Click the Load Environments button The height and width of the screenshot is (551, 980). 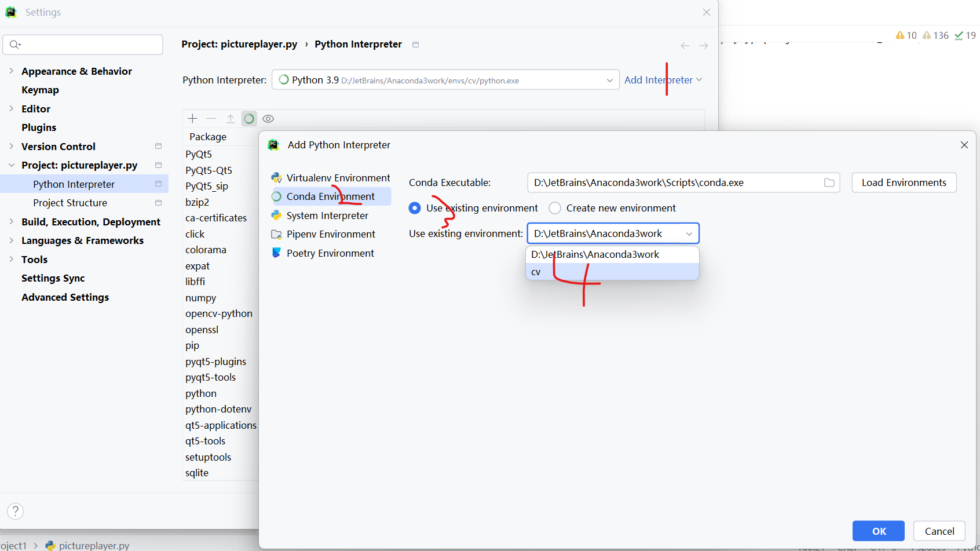click(x=904, y=183)
